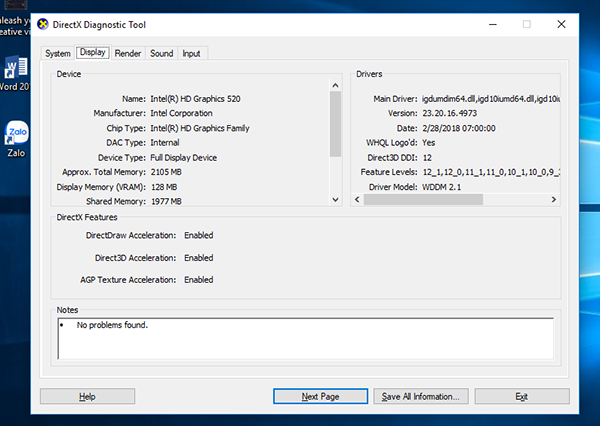The image size is (600, 426).
Task: Click the Intel Corporation manufacturer value
Action: 181,113
